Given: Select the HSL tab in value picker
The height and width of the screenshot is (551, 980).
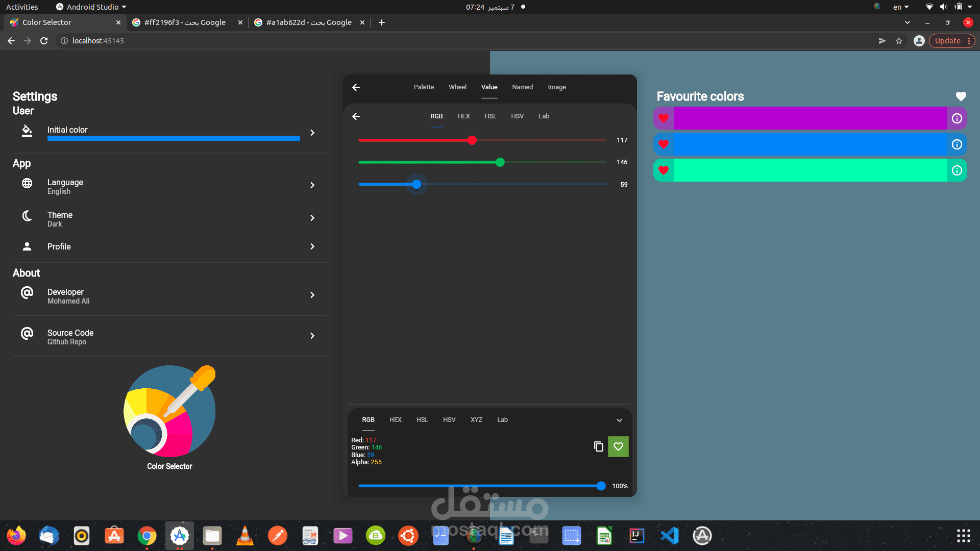Looking at the screenshot, I should [490, 116].
